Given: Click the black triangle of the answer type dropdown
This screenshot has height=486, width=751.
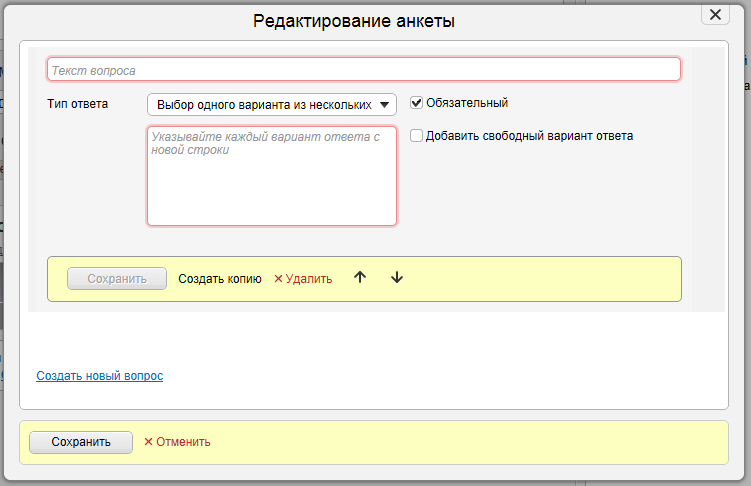Looking at the screenshot, I should tap(385, 104).
